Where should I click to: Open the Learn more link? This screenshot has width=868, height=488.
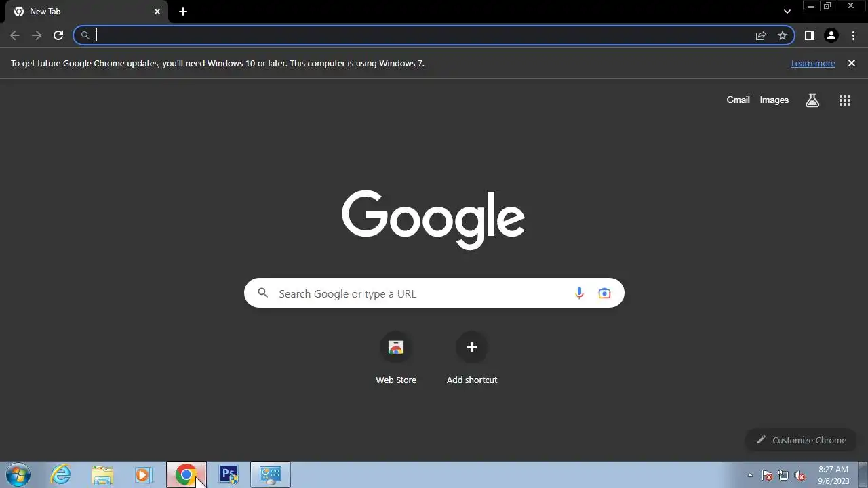click(813, 63)
